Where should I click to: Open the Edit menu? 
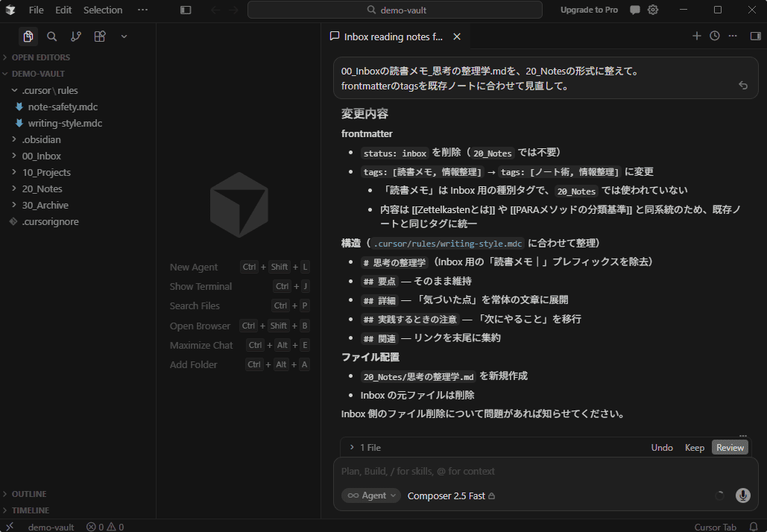(63, 10)
